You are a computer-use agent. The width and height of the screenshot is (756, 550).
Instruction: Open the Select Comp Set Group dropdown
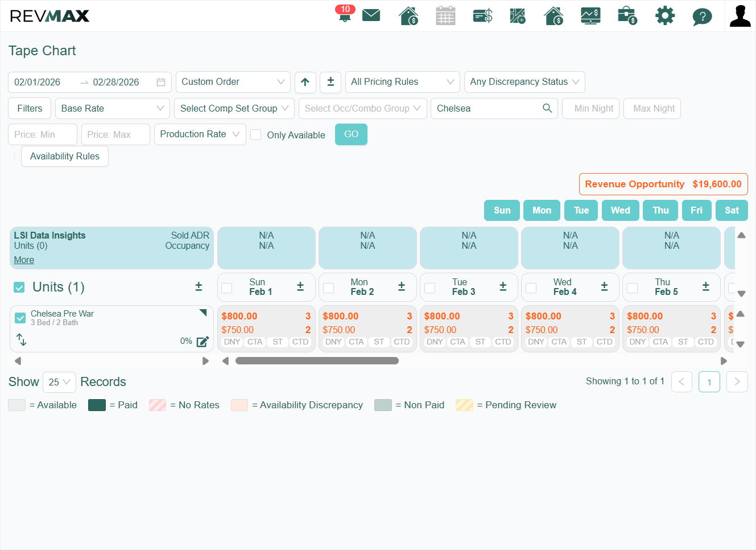coord(234,108)
